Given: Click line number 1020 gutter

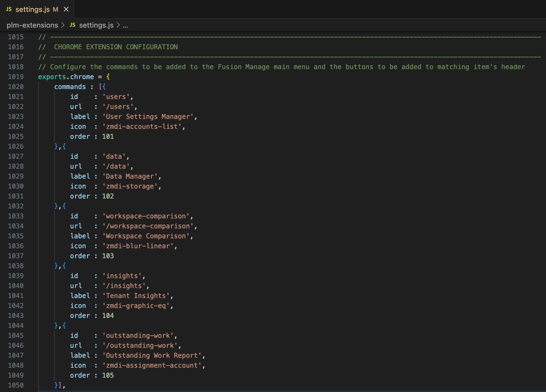Looking at the screenshot, I should [x=16, y=87].
